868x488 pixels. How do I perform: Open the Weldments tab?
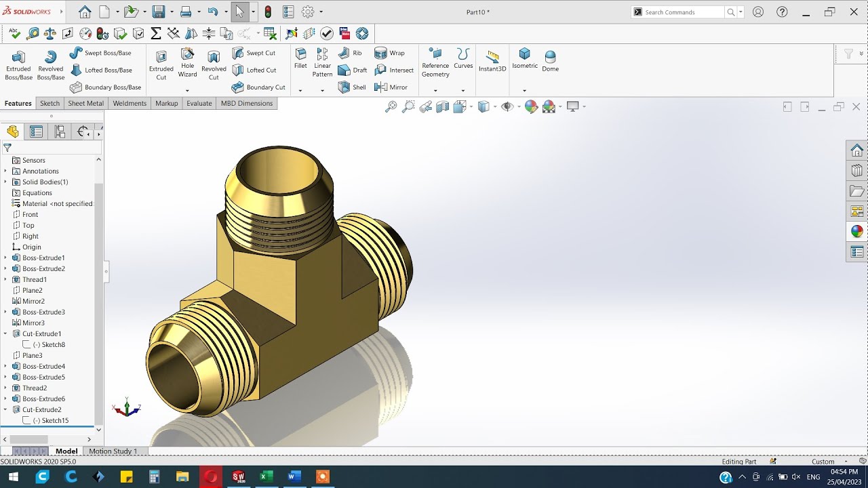[130, 103]
